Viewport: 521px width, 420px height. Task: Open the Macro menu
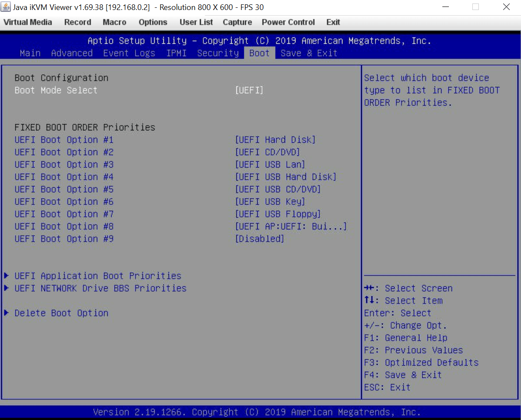click(x=114, y=22)
